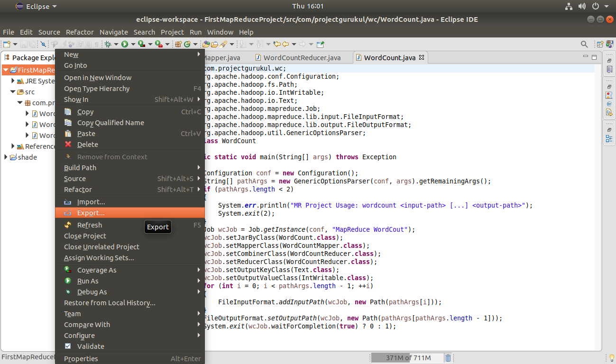Toggle the Pin Editor icon
616x364 pixels.
(x=320, y=44)
